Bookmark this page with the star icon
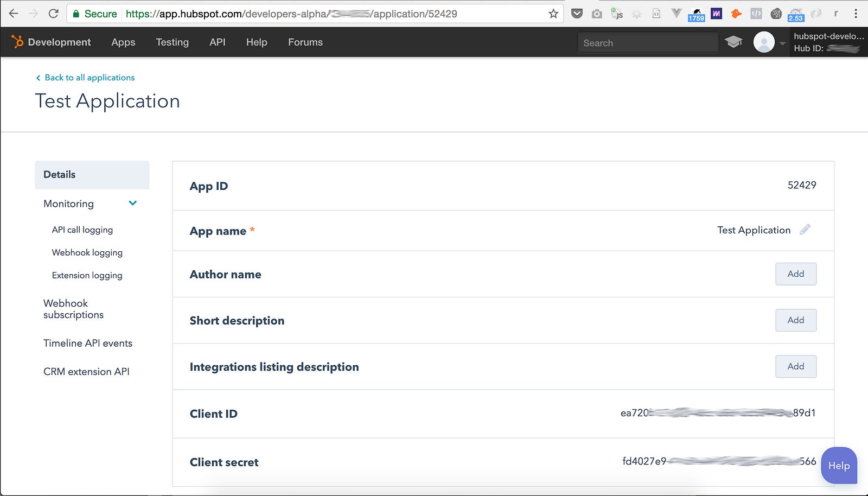This screenshot has height=496, width=868. [553, 14]
